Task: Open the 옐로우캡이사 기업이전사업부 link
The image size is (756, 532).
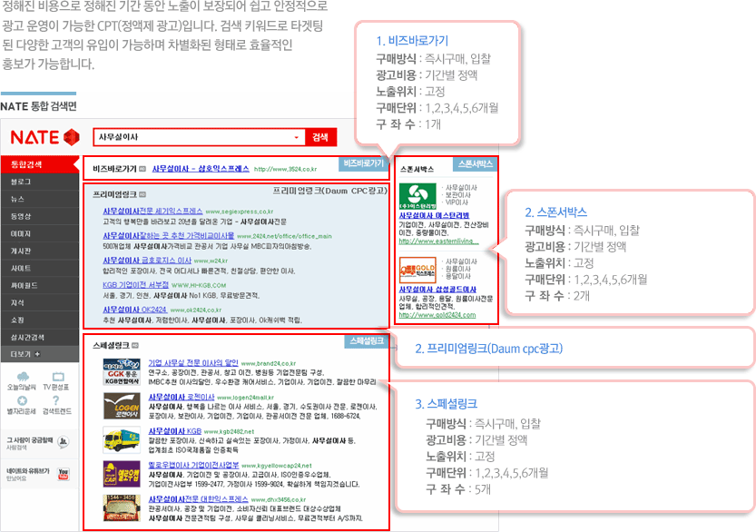Action: pos(193,465)
